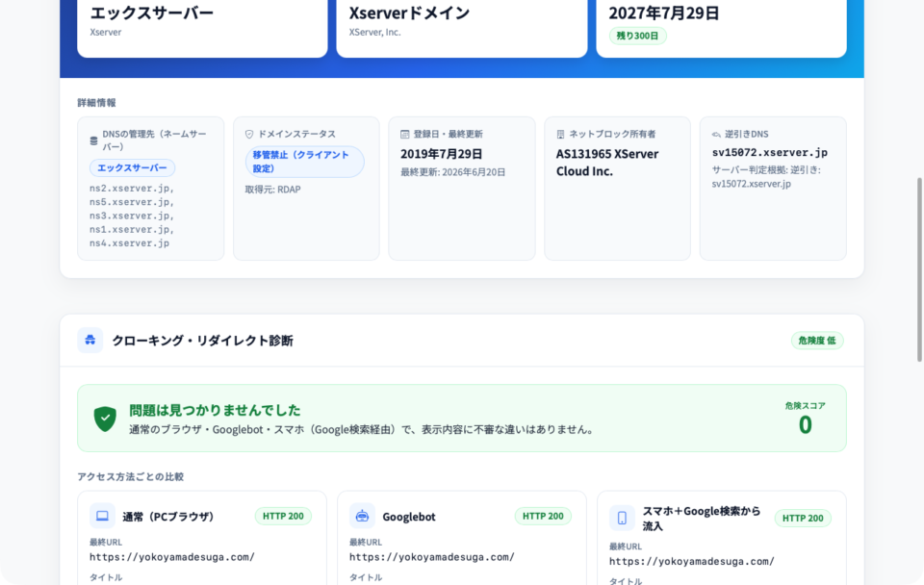The image size is (924, 585).
Task: Click the 残り300日 remaining days badge
Action: pyautogui.click(x=637, y=36)
